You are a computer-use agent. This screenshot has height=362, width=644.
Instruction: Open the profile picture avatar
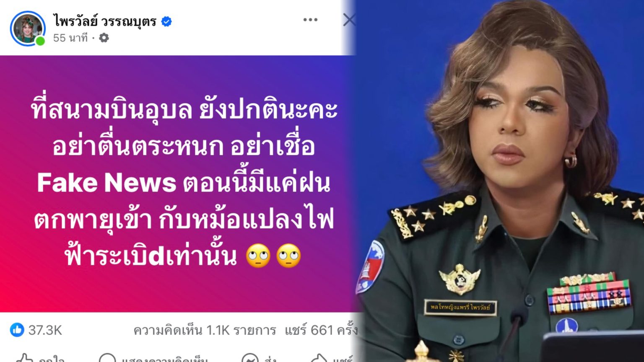click(28, 28)
